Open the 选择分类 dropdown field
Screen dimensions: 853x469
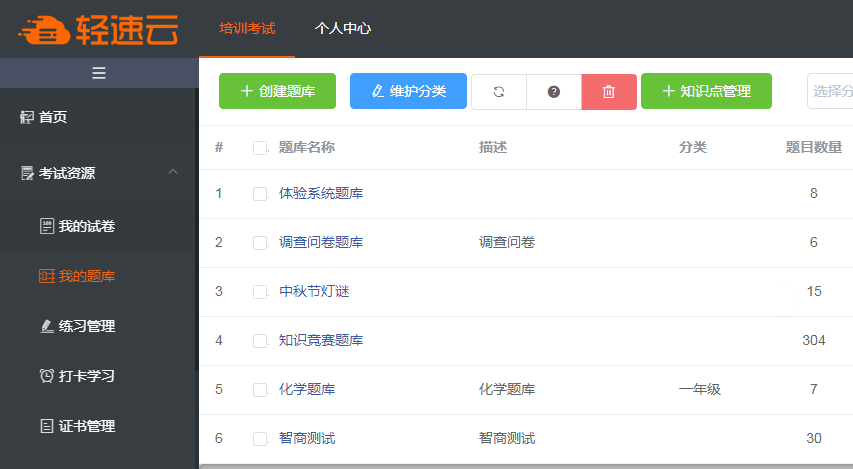click(830, 91)
